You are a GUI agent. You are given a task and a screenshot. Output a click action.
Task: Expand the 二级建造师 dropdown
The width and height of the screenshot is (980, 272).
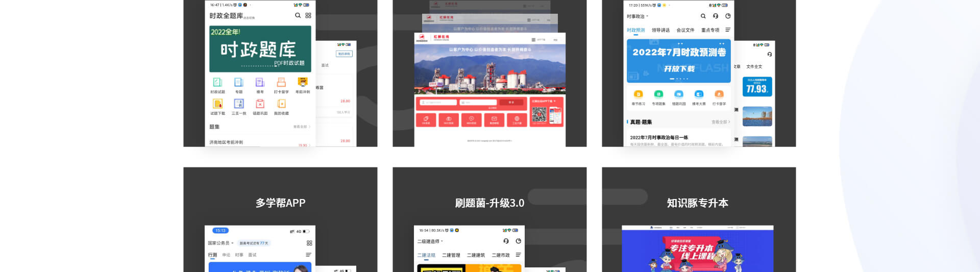click(x=430, y=241)
